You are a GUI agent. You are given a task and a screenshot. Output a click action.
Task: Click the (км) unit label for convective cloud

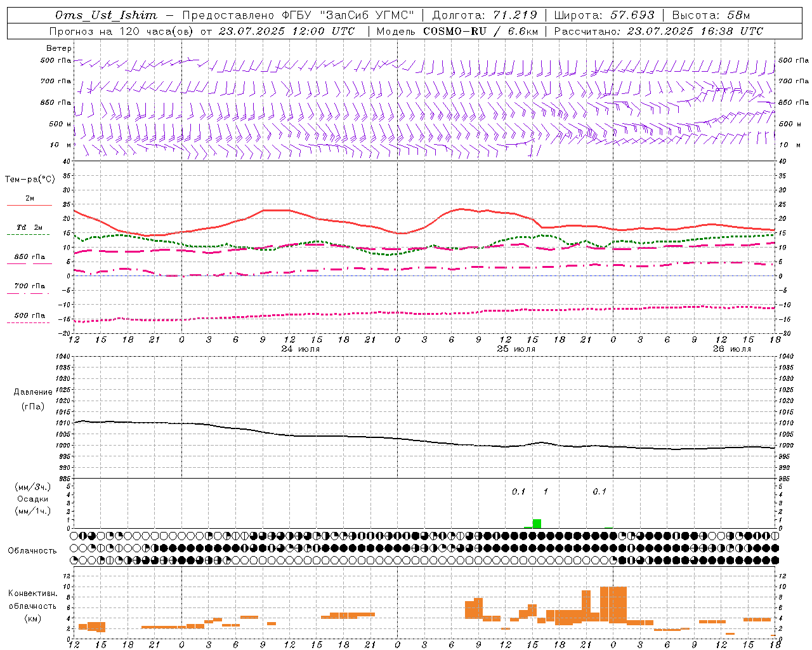tap(32, 618)
